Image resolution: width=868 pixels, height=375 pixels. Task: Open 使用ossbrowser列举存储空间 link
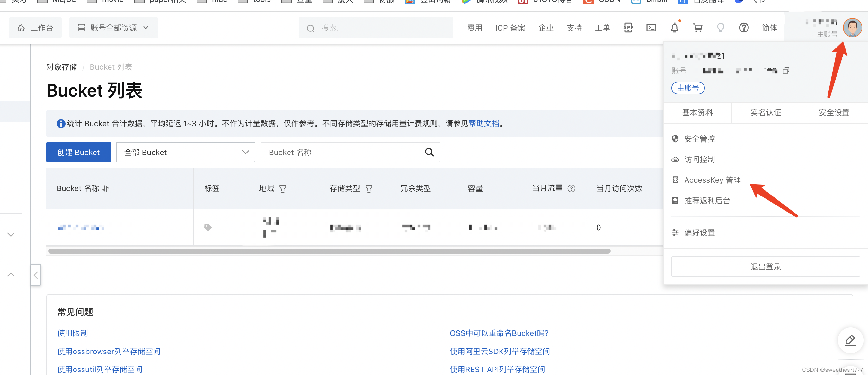click(x=109, y=351)
